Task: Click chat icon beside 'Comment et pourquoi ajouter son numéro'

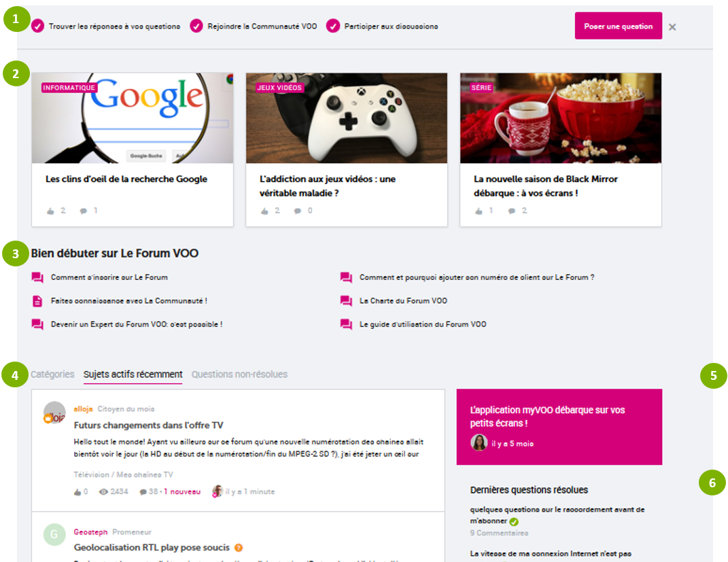Action: (346, 277)
